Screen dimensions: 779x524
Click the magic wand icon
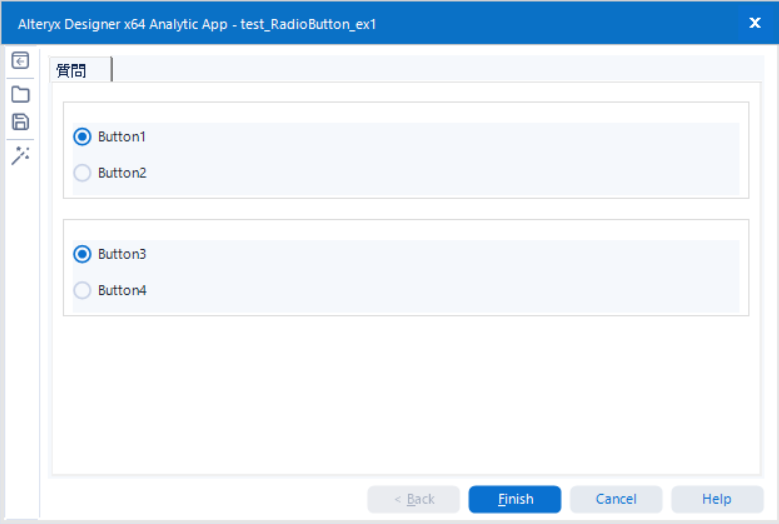pos(20,155)
